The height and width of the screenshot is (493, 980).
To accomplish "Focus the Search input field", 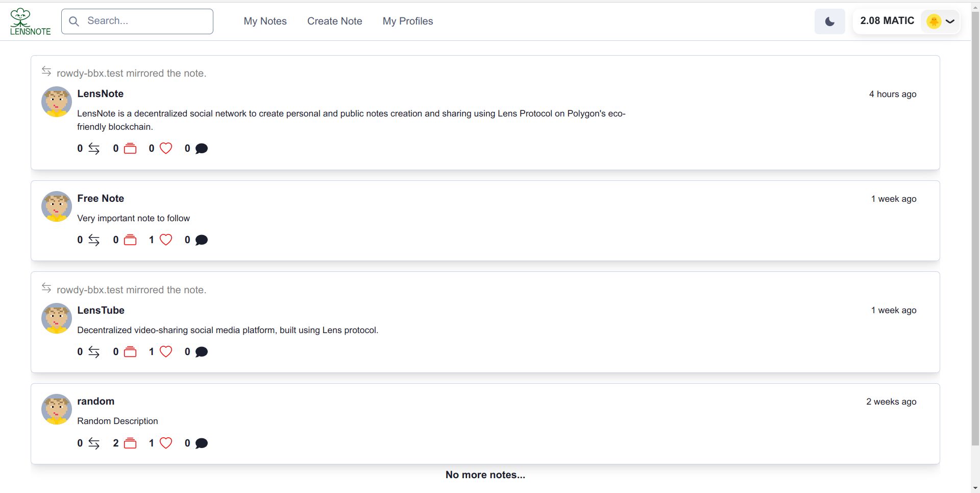I will [137, 21].
